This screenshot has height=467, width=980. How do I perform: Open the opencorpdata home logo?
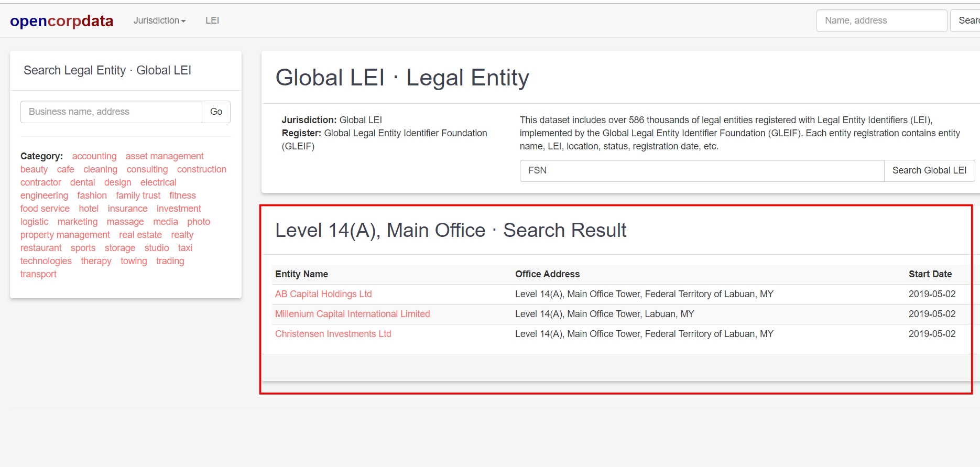pyautogui.click(x=61, y=21)
